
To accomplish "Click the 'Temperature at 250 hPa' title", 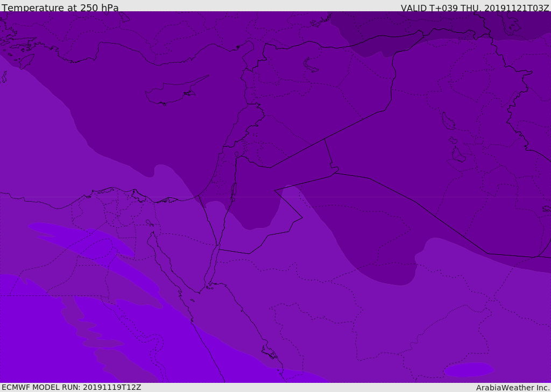I will click(x=60, y=8).
